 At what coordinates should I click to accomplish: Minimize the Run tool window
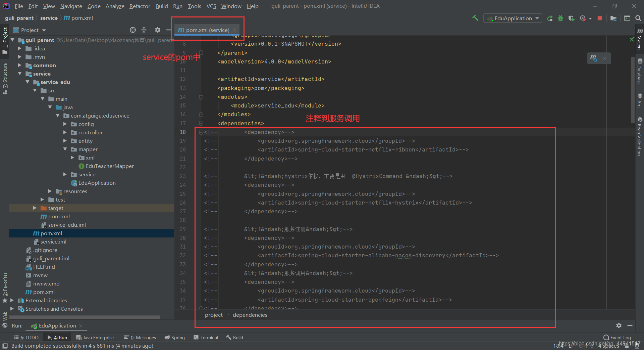(x=630, y=325)
